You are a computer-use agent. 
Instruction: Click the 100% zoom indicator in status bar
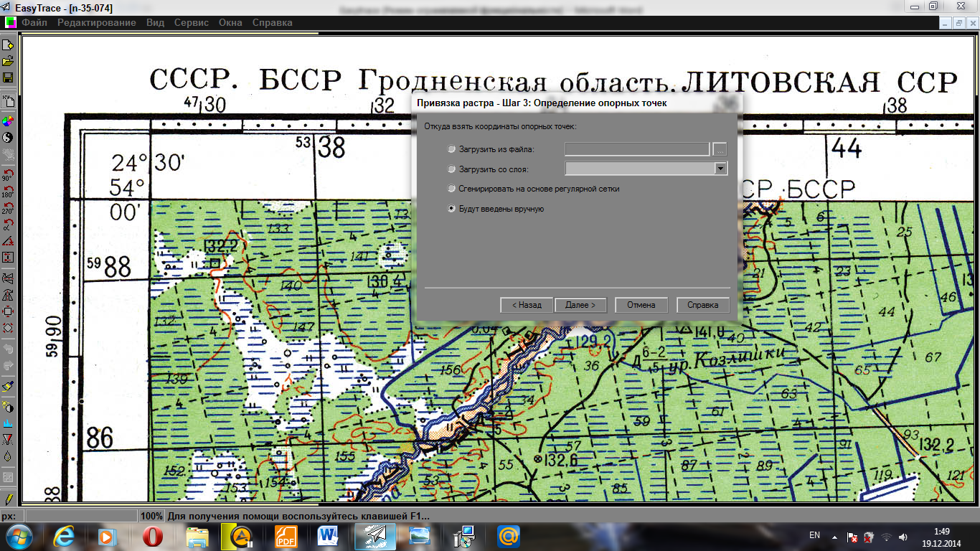click(x=151, y=516)
